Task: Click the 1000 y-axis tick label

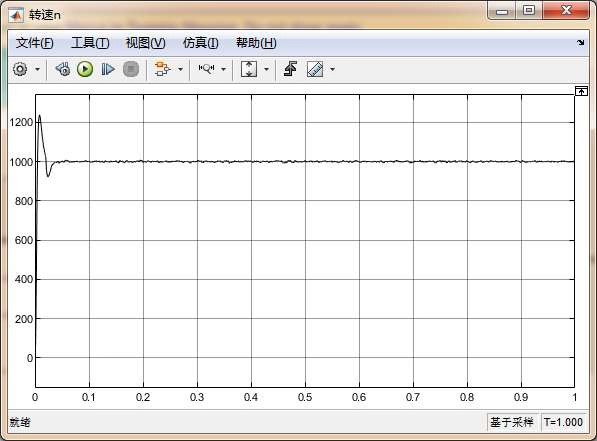Action: [21, 162]
